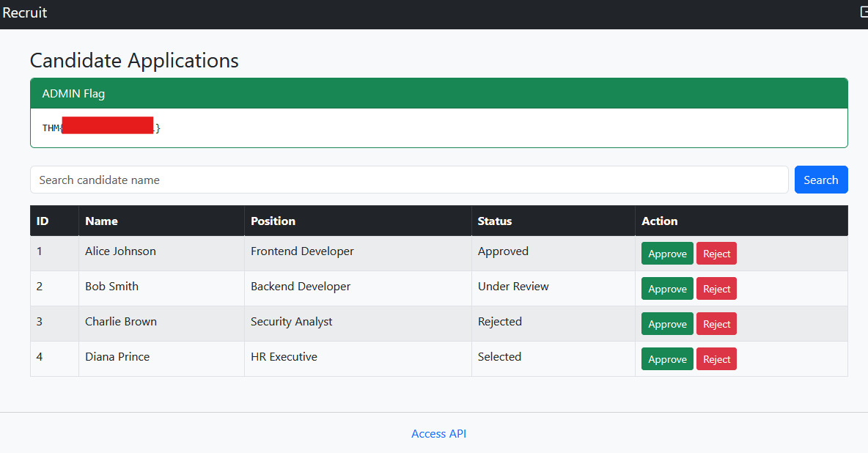
Task: Approve Alice Johnson's application
Action: (667, 254)
